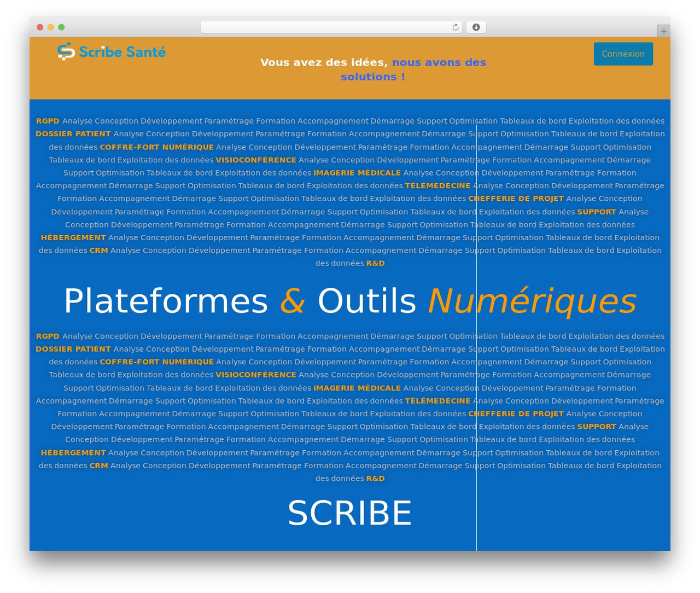Click the white text "Vous avez des idées,"

(324, 62)
